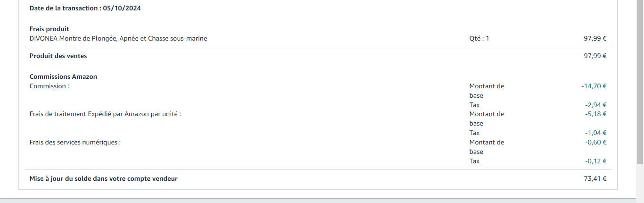Click the fulfilment fee amount -5,18 €
This screenshot has width=644, height=203.
click(596, 114)
